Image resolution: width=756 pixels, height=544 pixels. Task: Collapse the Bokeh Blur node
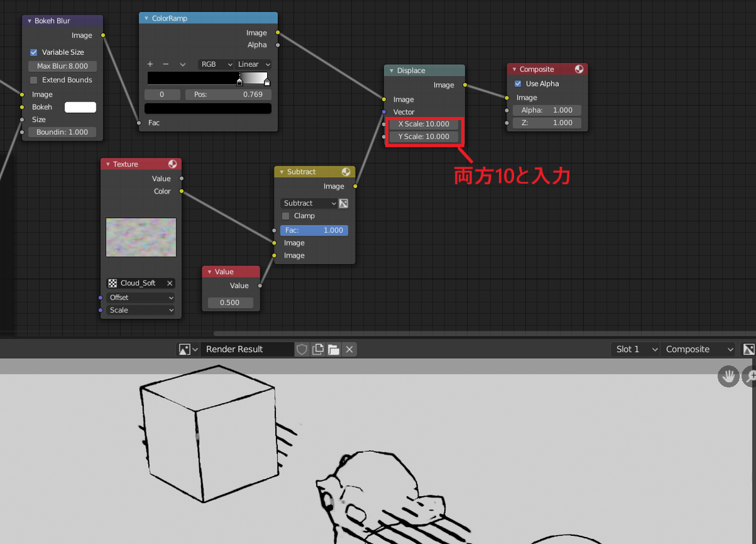[x=29, y=21]
